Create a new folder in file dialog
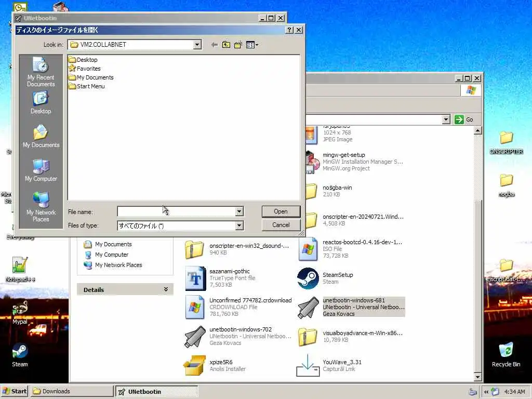This screenshot has width=532, height=399. click(238, 45)
